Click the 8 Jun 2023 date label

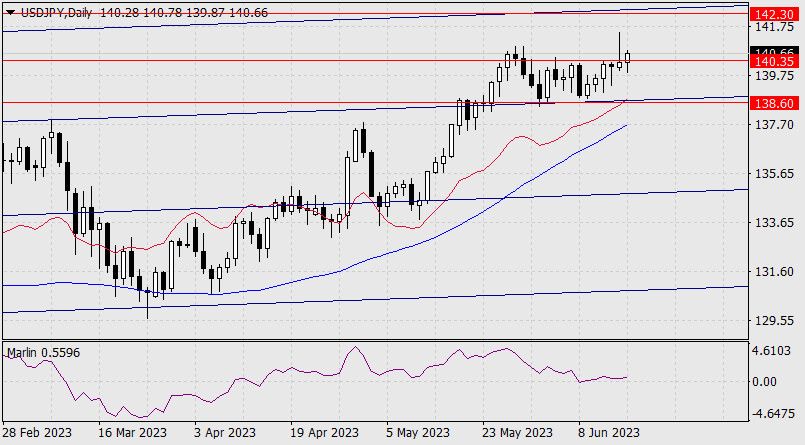click(609, 432)
